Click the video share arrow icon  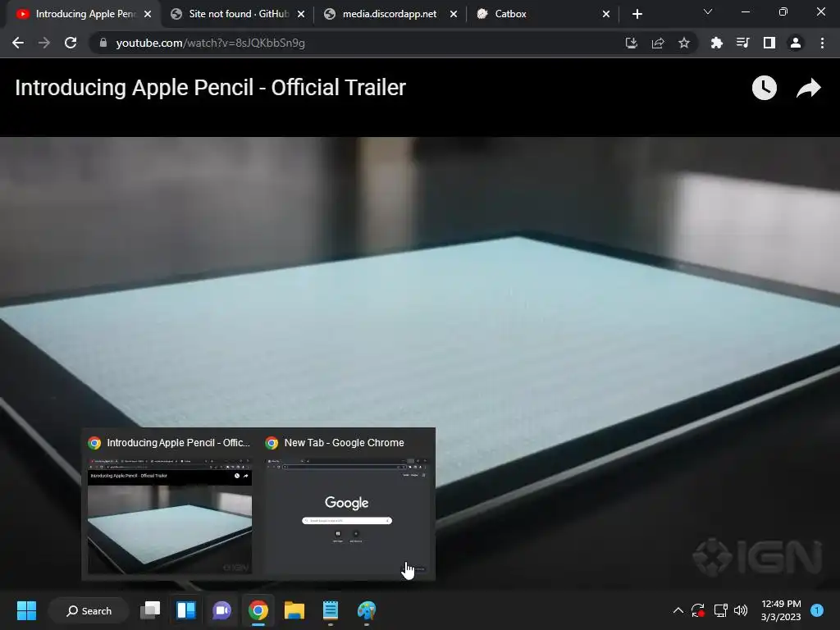tap(808, 88)
